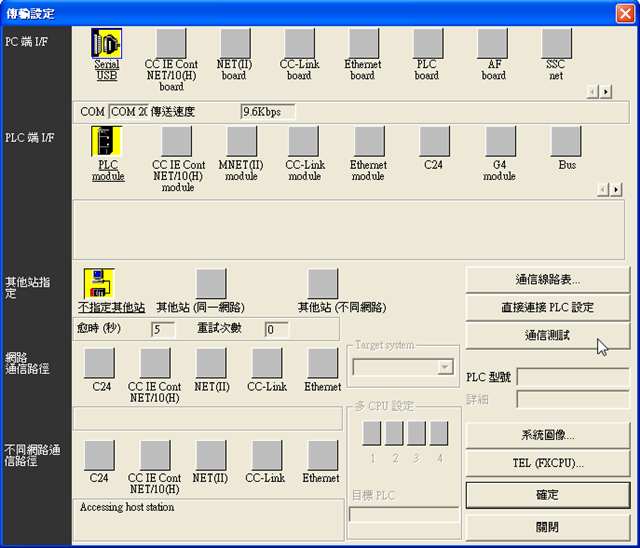Image resolution: width=640 pixels, height=548 pixels.
Task: Select the 不指定其他站 icon
Action: (x=99, y=284)
